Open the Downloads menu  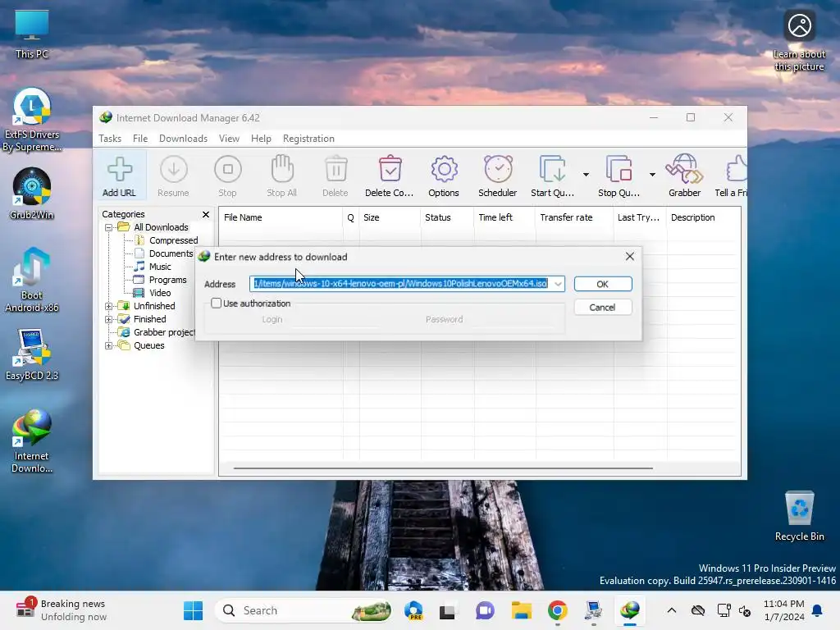click(x=183, y=138)
